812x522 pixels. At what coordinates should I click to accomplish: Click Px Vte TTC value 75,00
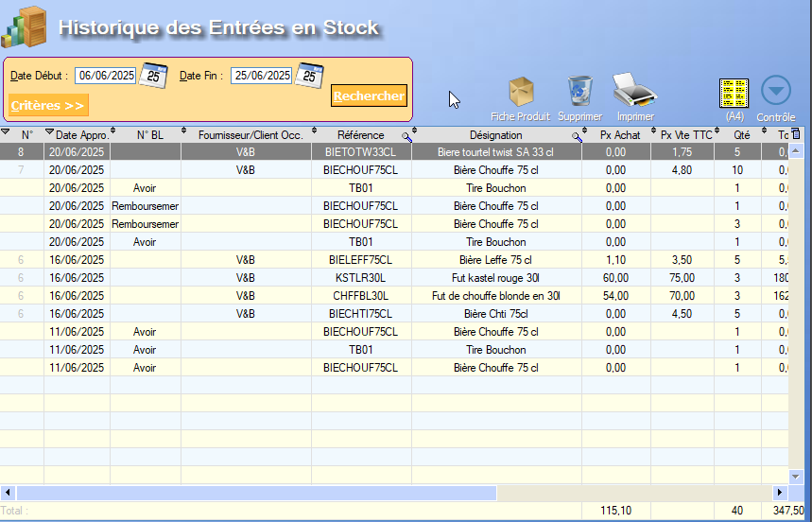[682, 278]
